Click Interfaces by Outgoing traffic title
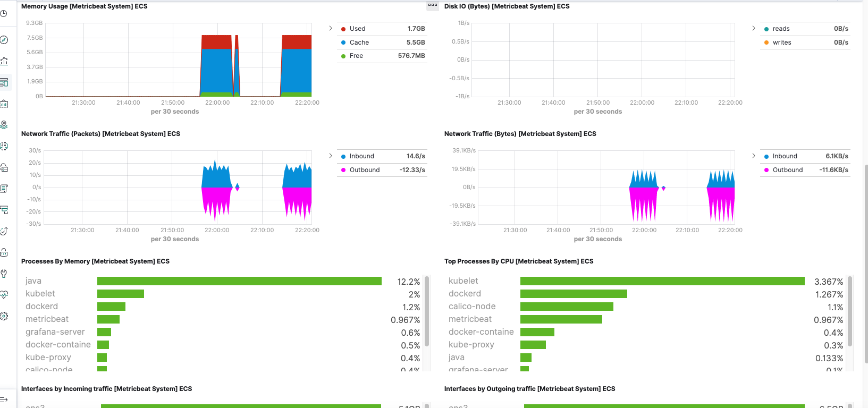Screen dimensions: 868x408 529,389
